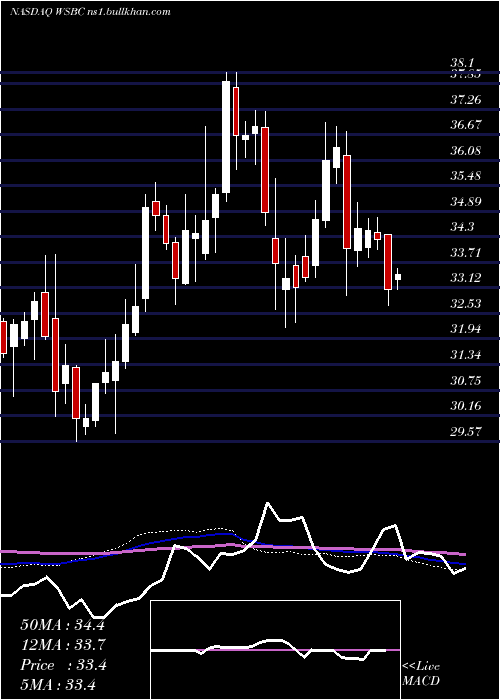Click the 50MA : 34.4 readout

pyautogui.click(x=62, y=625)
